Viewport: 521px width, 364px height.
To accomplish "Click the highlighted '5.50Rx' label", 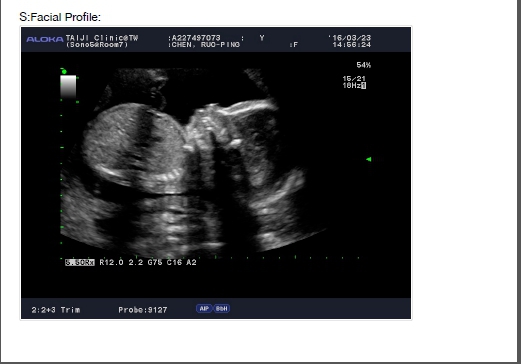I will [80, 262].
